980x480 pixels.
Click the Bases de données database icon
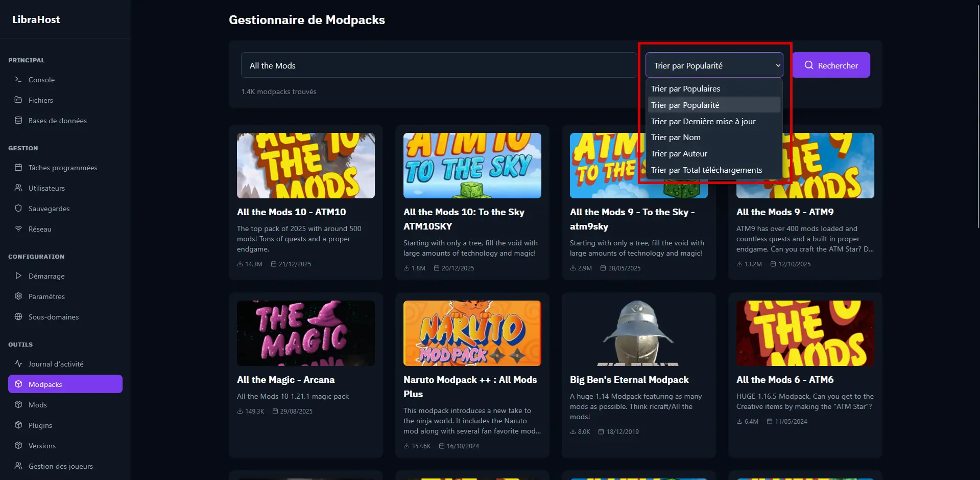point(18,121)
